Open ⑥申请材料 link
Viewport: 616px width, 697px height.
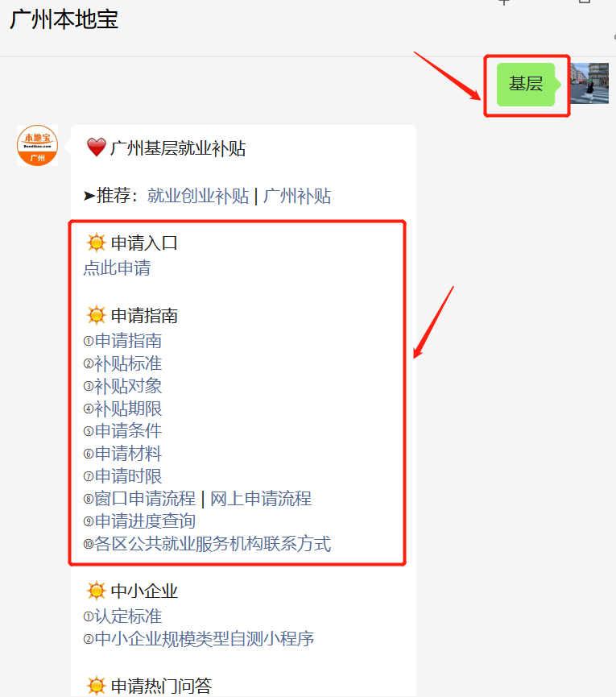[x=122, y=454]
